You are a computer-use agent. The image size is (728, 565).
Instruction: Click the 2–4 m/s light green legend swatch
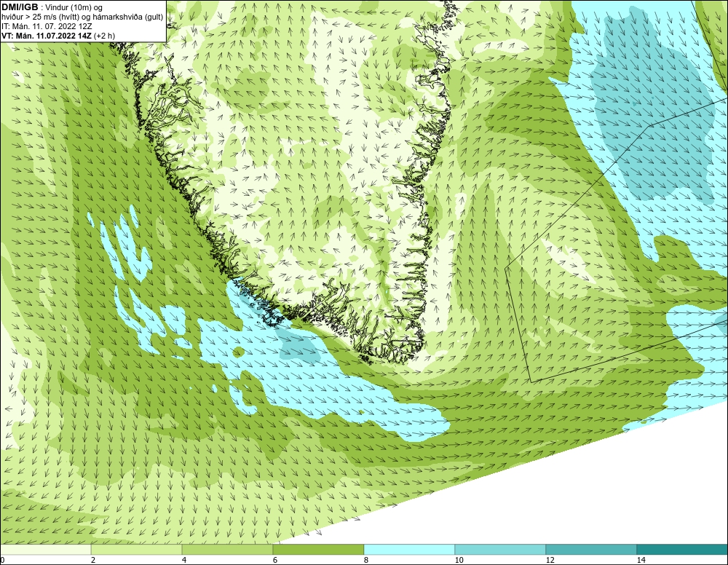pos(137,550)
